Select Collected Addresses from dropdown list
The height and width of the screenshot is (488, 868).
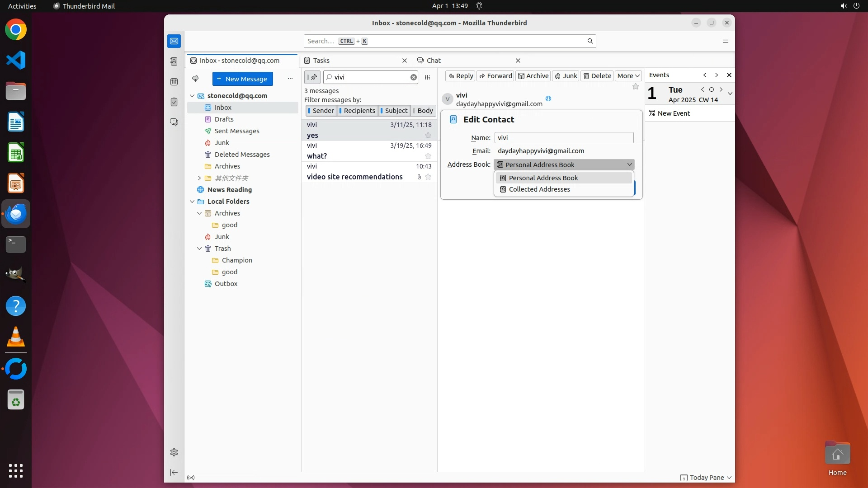[539, 189]
